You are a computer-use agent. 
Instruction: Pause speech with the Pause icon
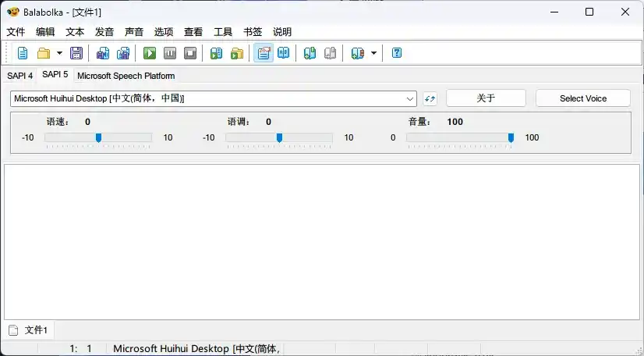click(170, 53)
